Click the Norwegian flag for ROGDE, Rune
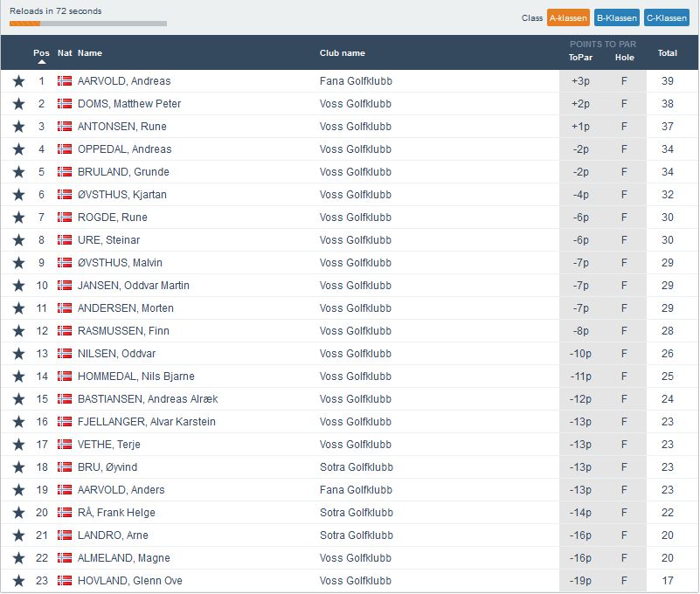Screen dimensions: 700x594 click(x=65, y=218)
